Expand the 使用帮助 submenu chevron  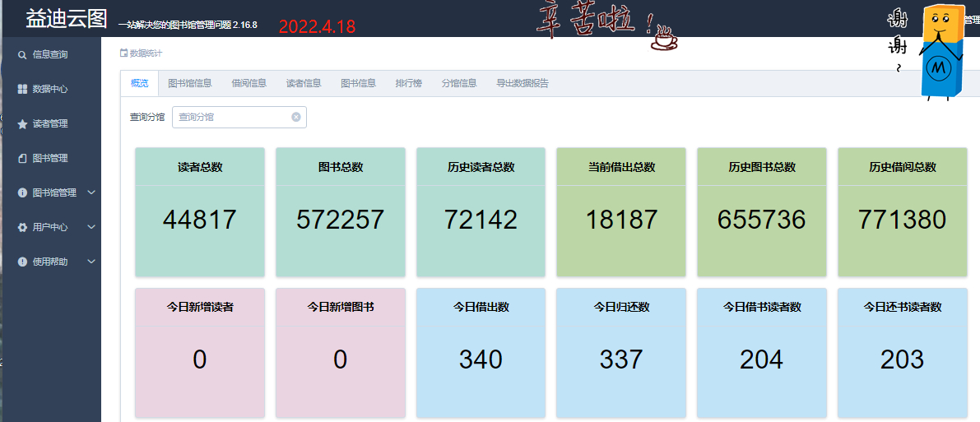[x=91, y=262]
